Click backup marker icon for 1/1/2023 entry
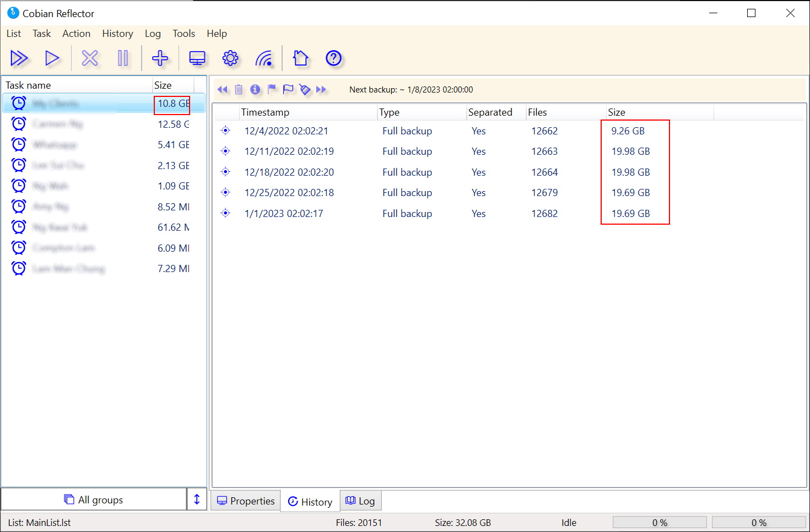The height and width of the screenshot is (532, 810). [225, 213]
